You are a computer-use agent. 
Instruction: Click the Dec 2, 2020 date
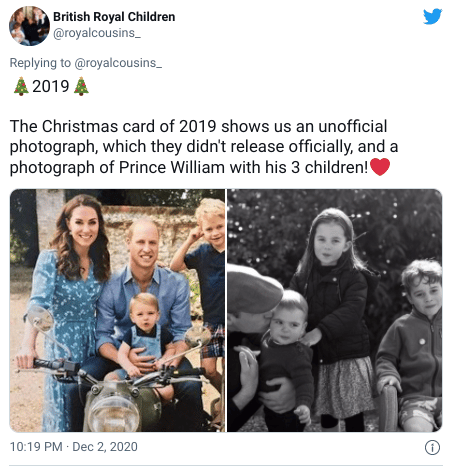pyautogui.click(x=105, y=447)
